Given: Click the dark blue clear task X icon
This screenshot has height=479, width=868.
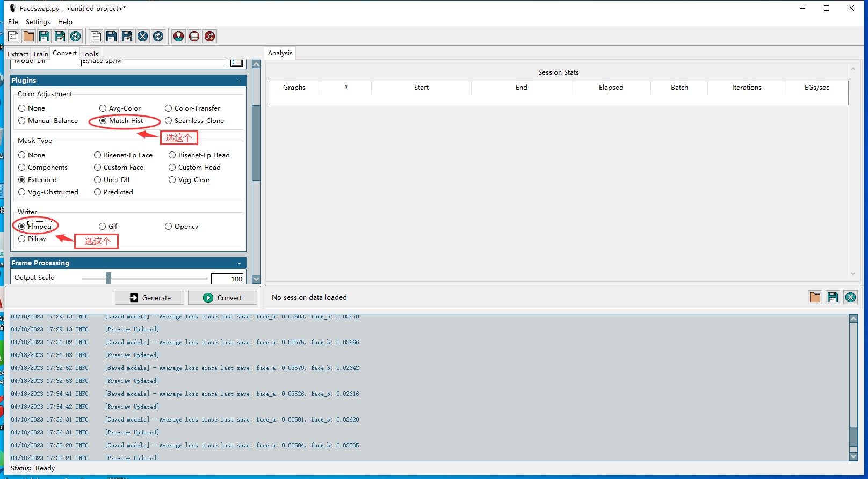Looking at the screenshot, I should (x=142, y=36).
